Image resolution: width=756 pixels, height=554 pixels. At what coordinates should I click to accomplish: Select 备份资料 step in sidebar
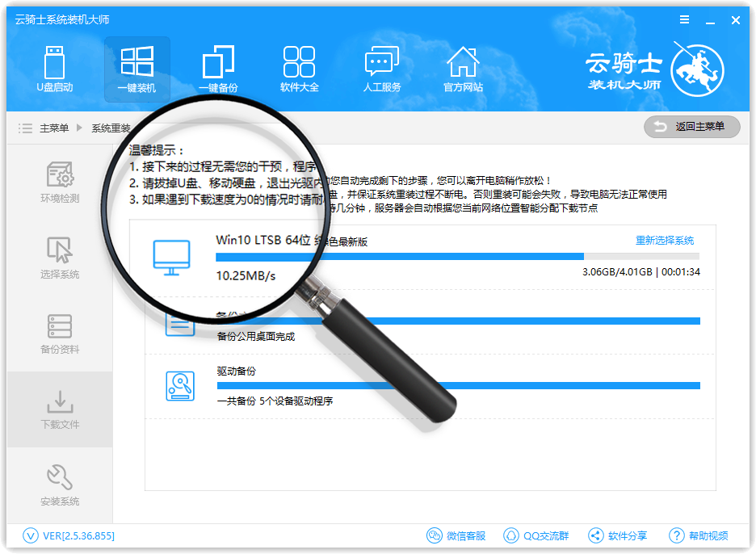point(60,334)
